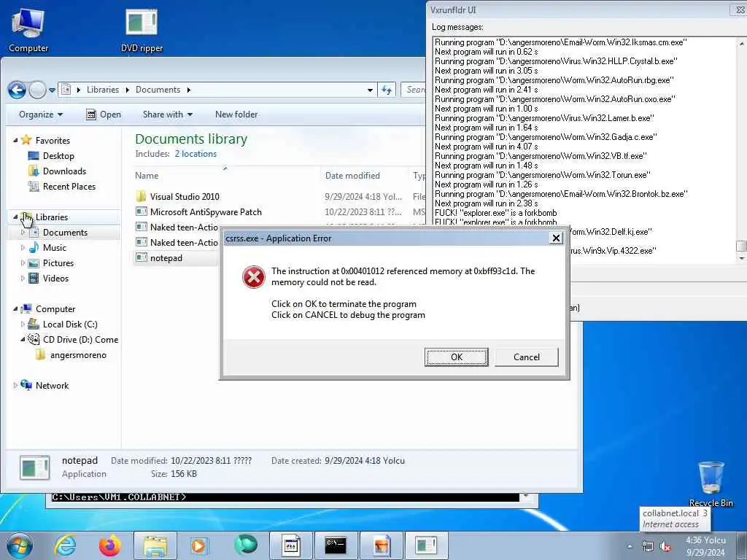This screenshot has height=560, width=747.
Task: Select Desktop under Favorites
Action: pos(58,156)
